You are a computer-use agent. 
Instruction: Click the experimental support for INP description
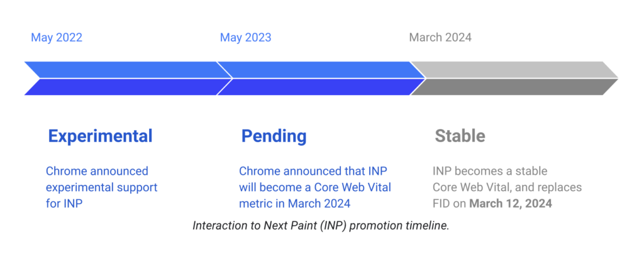tap(102, 187)
